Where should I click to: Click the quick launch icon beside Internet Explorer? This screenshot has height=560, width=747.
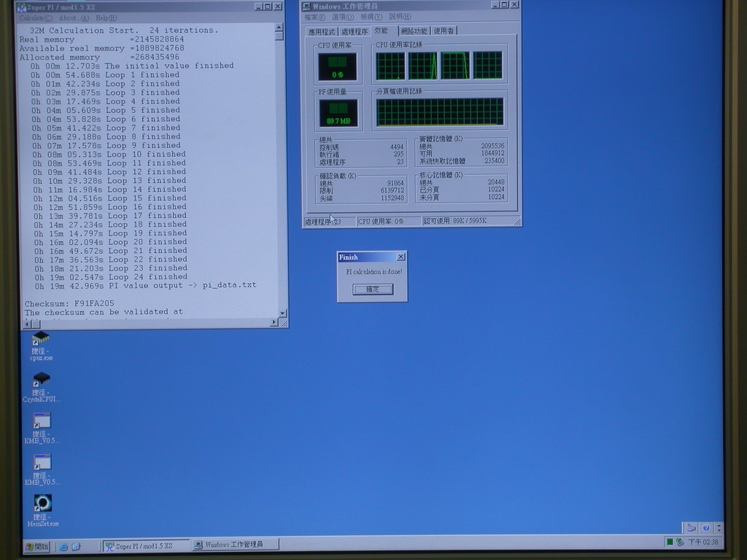(x=76, y=547)
